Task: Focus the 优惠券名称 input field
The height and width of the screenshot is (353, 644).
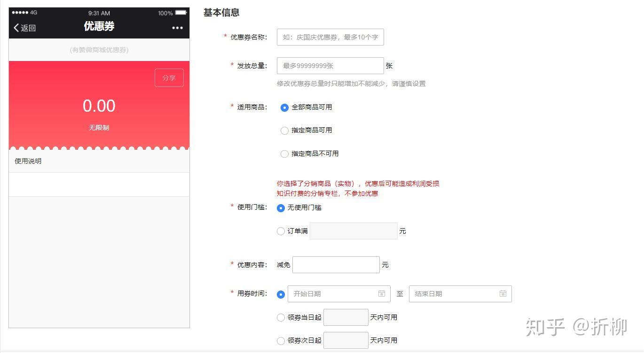Action: [x=330, y=37]
